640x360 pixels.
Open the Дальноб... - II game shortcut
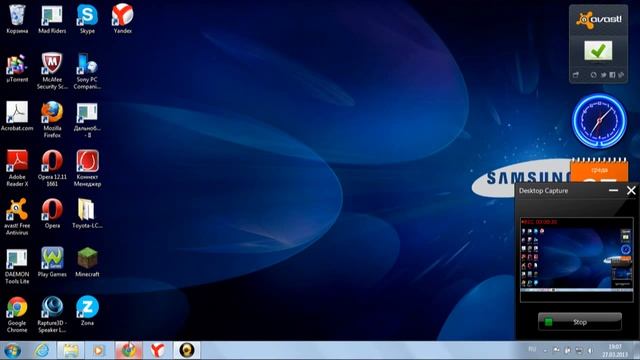coord(87,119)
